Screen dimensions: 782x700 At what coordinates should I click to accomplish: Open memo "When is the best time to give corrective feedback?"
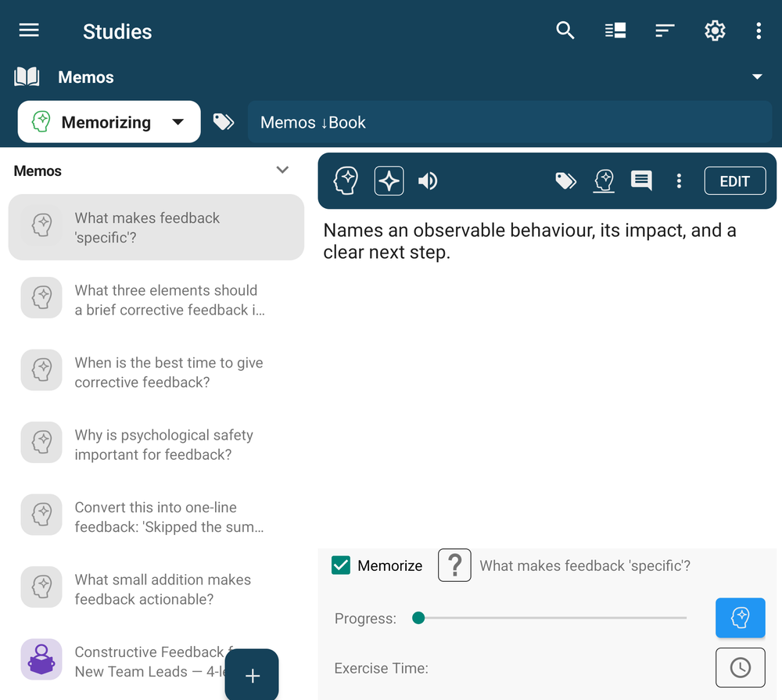[156, 372]
